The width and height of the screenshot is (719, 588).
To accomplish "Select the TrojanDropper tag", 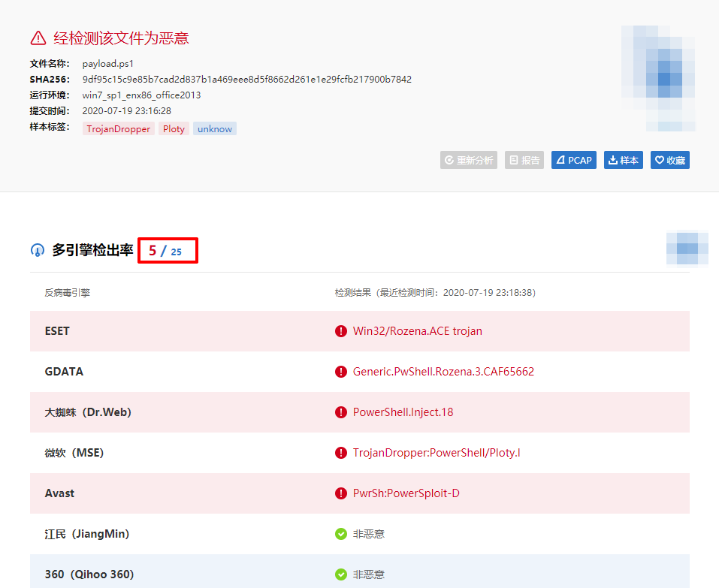I will [118, 128].
